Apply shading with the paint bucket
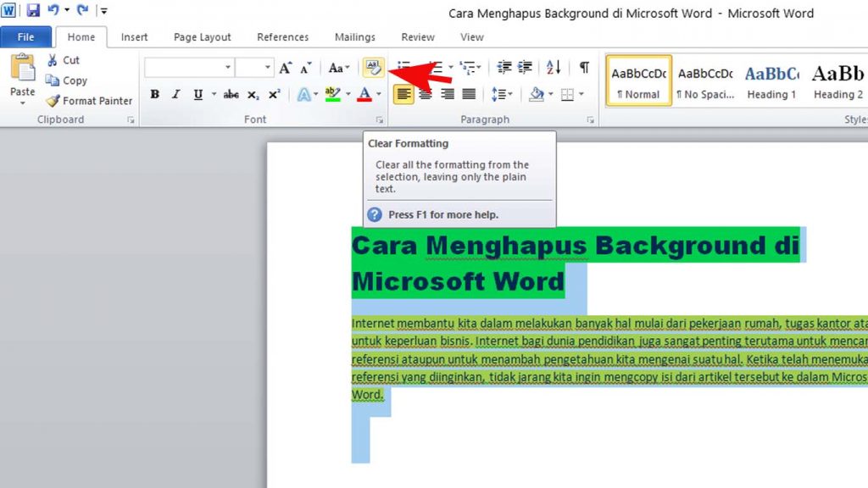The height and width of the screenshot is (488, 868). (x=536, y=95)
